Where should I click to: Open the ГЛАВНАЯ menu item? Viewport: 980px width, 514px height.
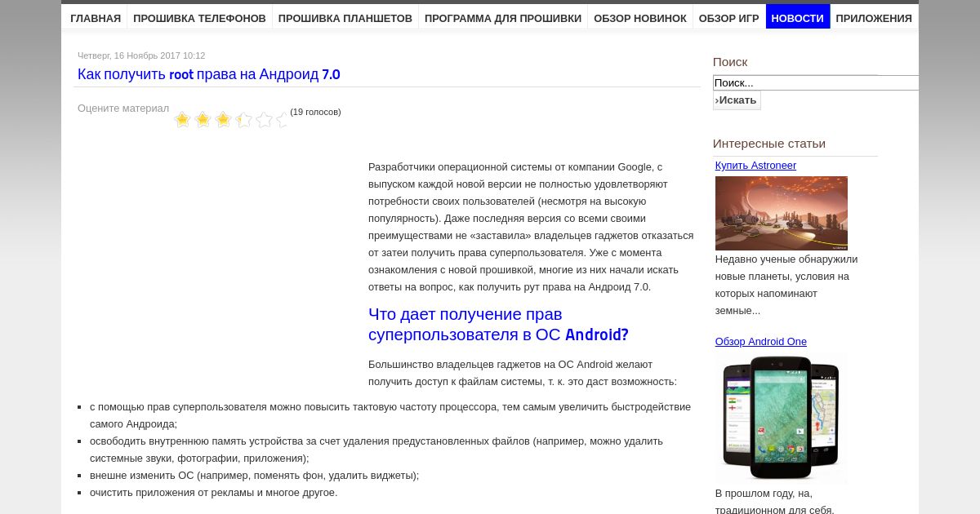click(96, 18)
